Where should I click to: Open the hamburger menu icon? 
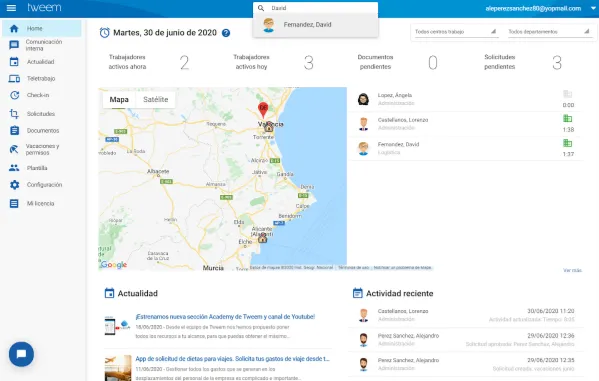pyautogui.click(x=11, y=8)
